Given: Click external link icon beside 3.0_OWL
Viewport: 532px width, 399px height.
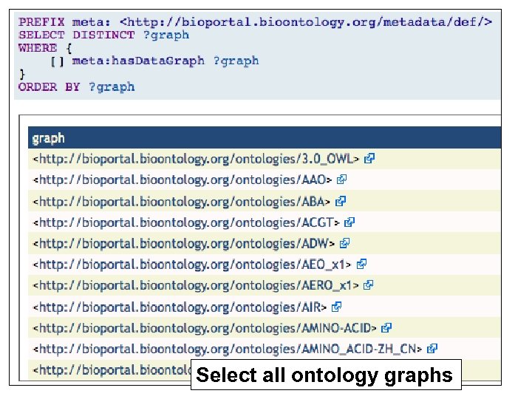Looking at the screenshot, I should (x=369, y=158).
